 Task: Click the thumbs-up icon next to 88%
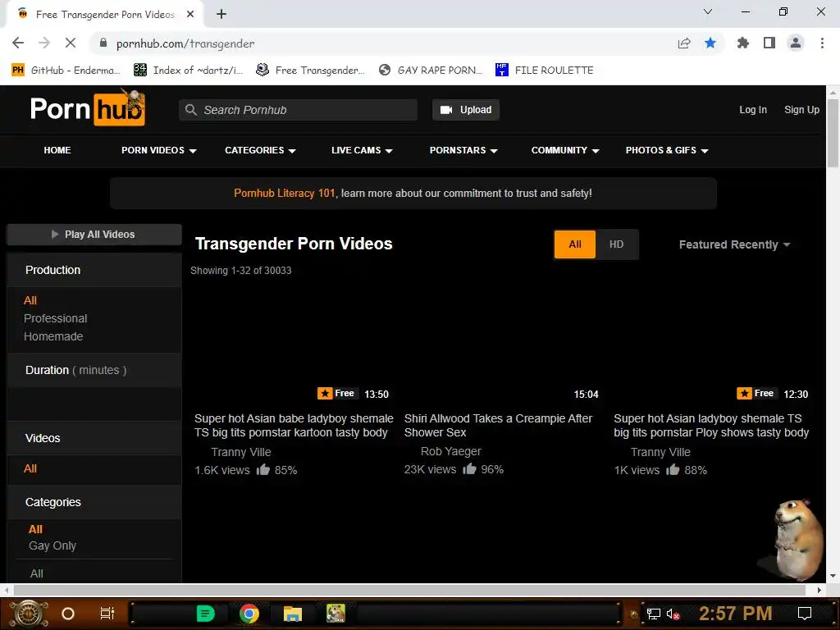[x=673, y=470]
